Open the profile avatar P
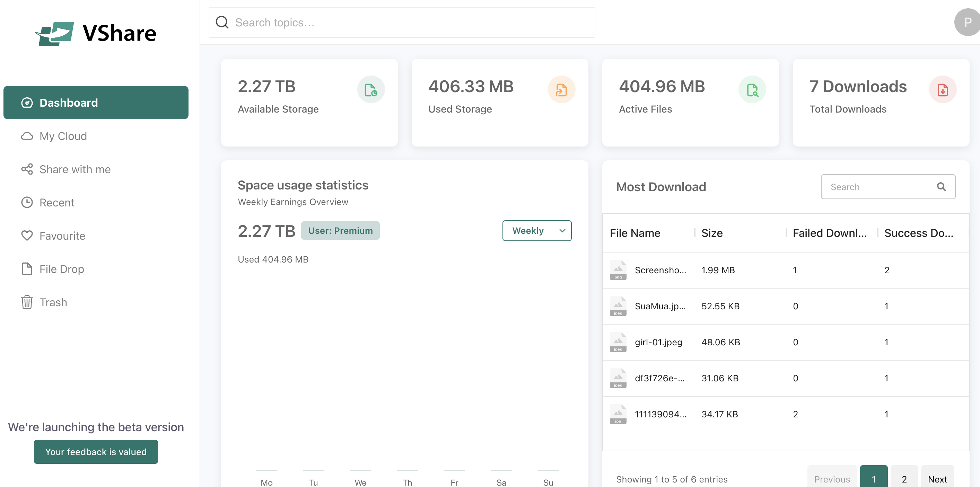Viewport: 980px width, 487px height. pos(967,23)
